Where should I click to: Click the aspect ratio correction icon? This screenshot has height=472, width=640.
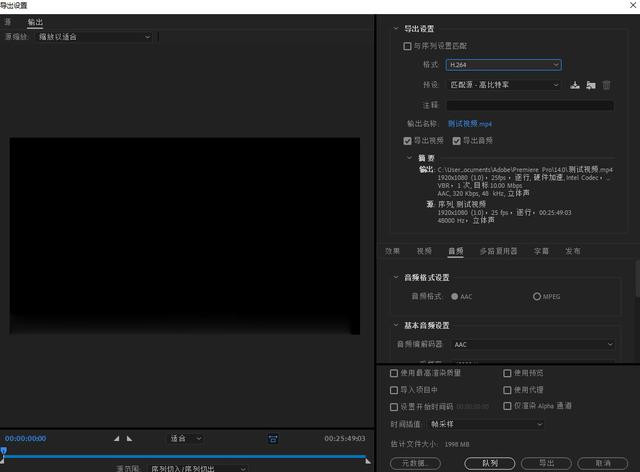click(273, 438)
